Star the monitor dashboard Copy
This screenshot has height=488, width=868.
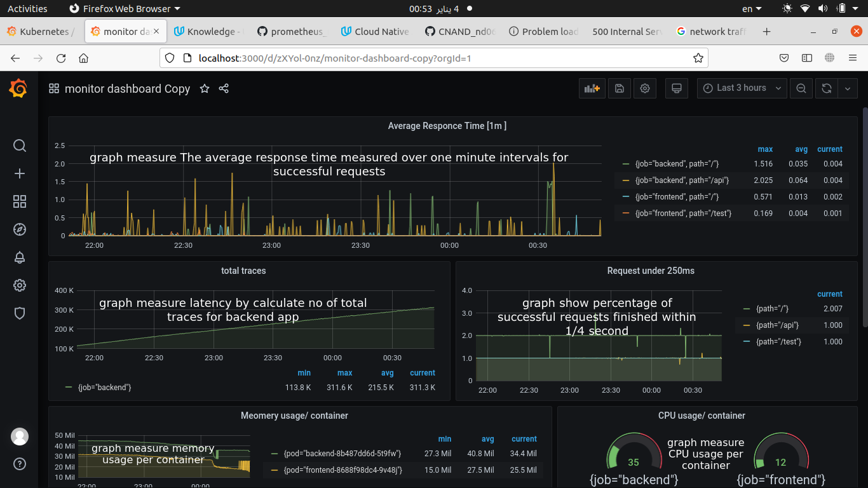point(205,89)
